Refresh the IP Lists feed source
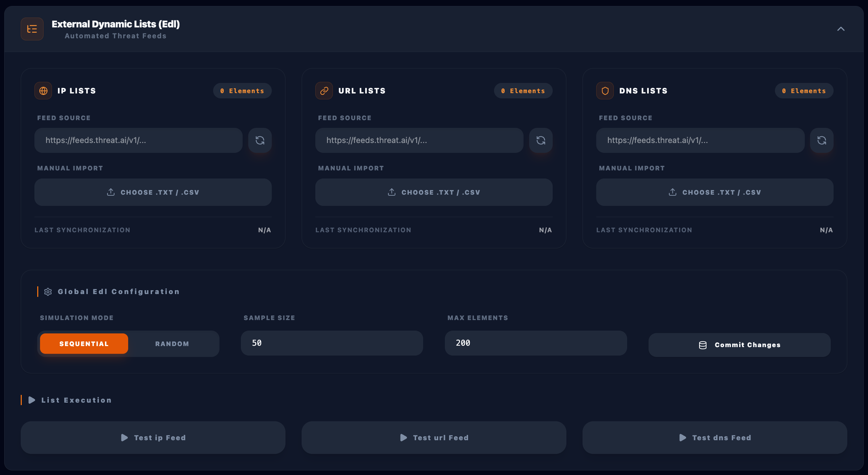This screenshot has width=868, height=475. pos(260,140)
